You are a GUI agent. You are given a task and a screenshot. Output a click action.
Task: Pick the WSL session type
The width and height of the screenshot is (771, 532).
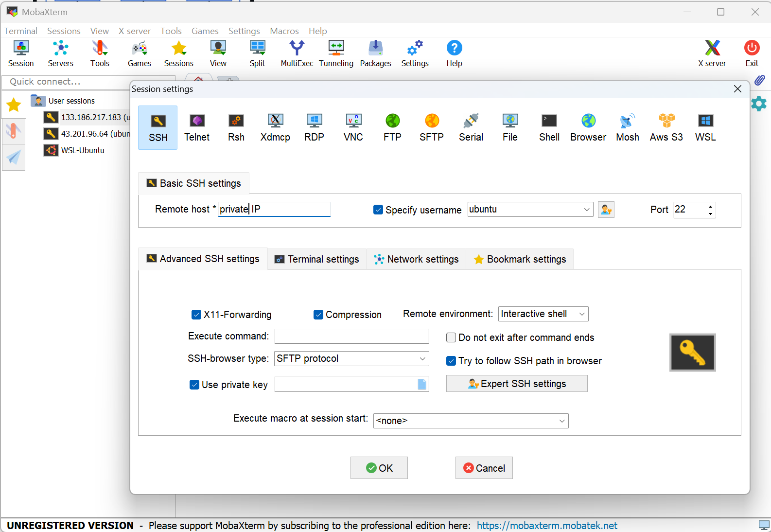tap(705, 127)
